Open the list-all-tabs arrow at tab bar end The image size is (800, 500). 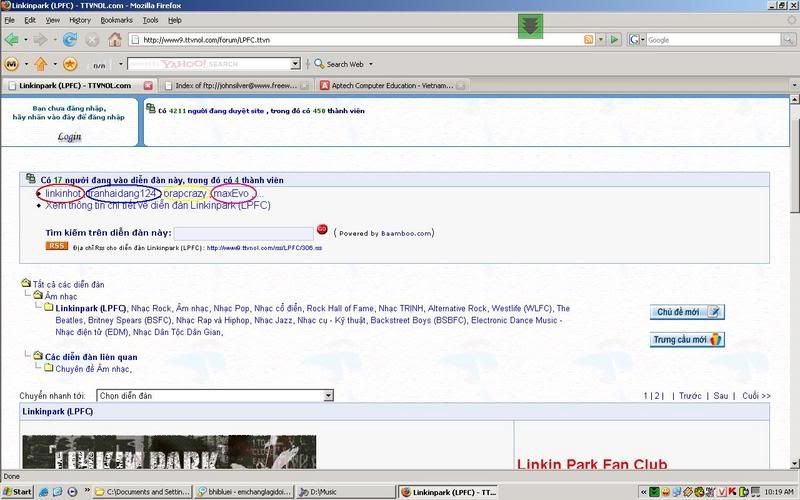point(794,85)
